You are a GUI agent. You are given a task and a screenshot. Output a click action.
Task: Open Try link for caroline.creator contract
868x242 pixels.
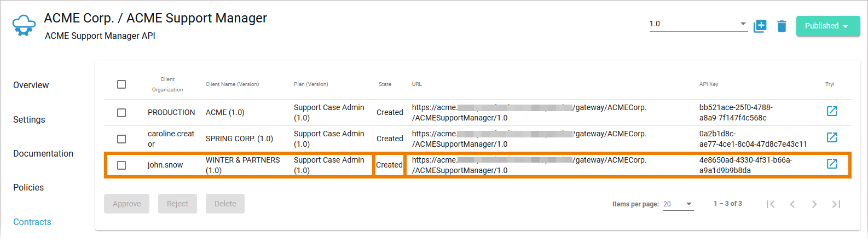pos(832,137)
